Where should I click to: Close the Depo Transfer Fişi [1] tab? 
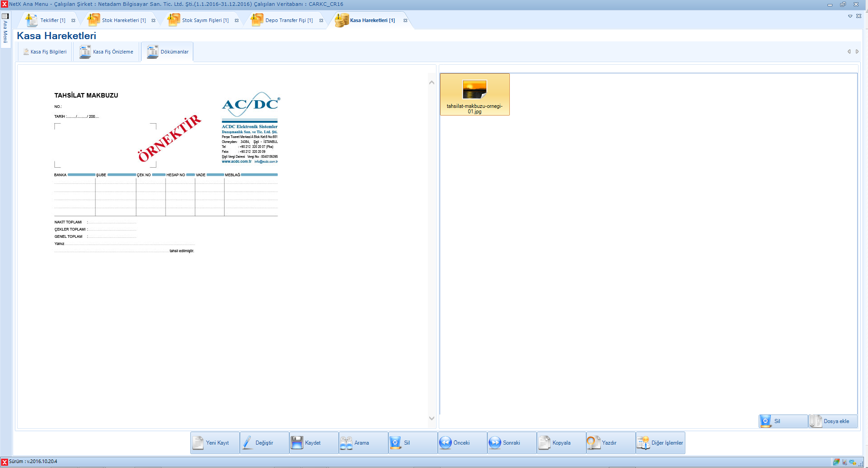coord(321,21)
